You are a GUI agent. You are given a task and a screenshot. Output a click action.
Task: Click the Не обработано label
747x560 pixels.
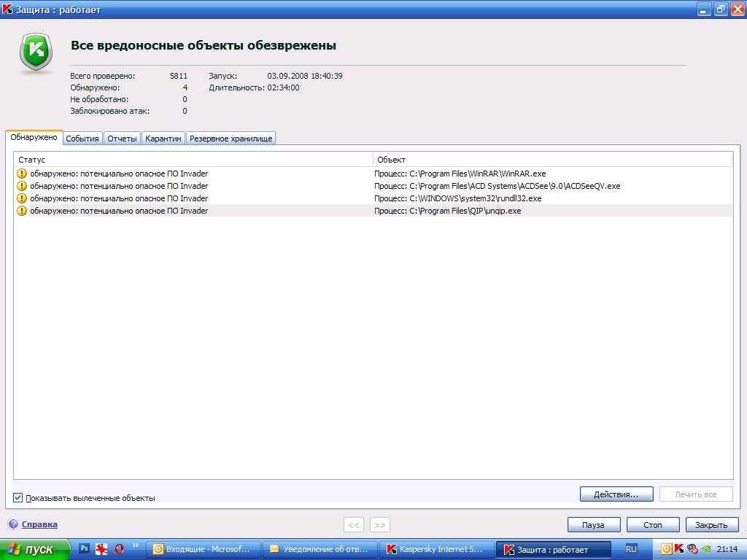pyautogui.click(x=99, y=99)
